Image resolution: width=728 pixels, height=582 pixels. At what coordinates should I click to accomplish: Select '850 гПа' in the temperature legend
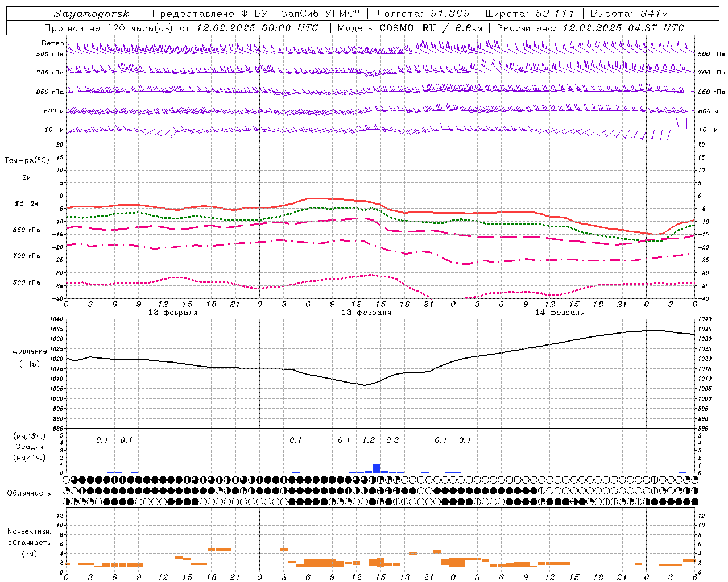click(x=27, y=230)
